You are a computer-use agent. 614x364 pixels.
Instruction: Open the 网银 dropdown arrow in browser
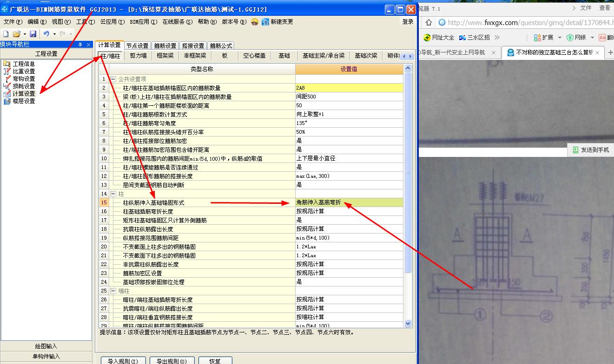592,38
